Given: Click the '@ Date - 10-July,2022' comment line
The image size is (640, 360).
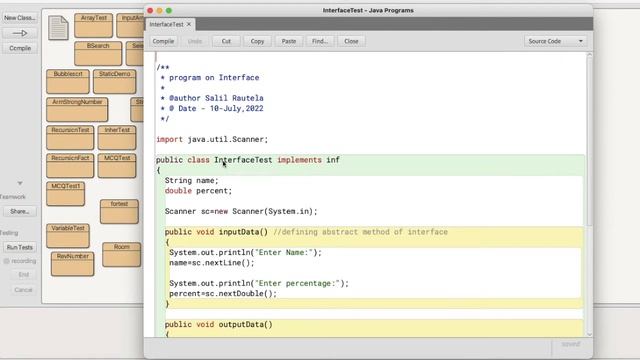Looking at the screenshot, I should (x=212, y=109).
